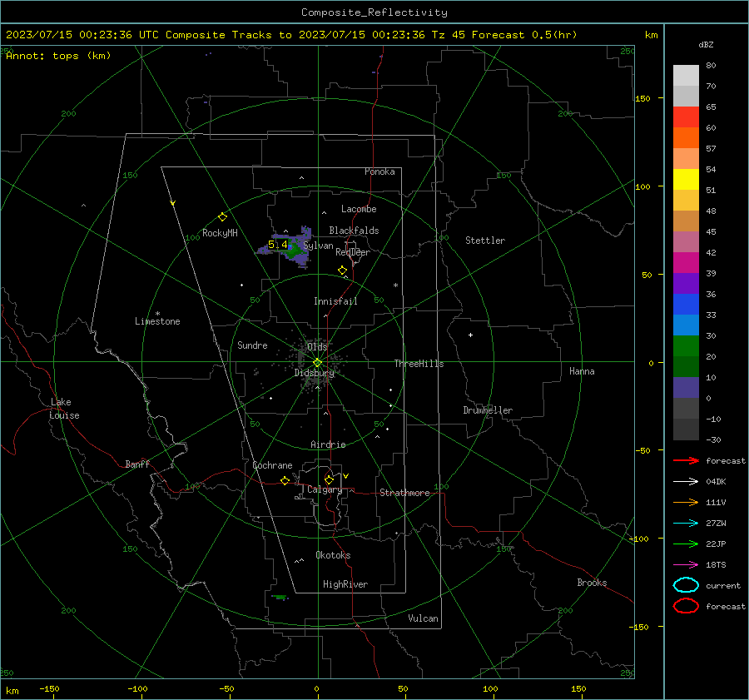Select the blue 36 dBZ color swatch

coord(686,304)
